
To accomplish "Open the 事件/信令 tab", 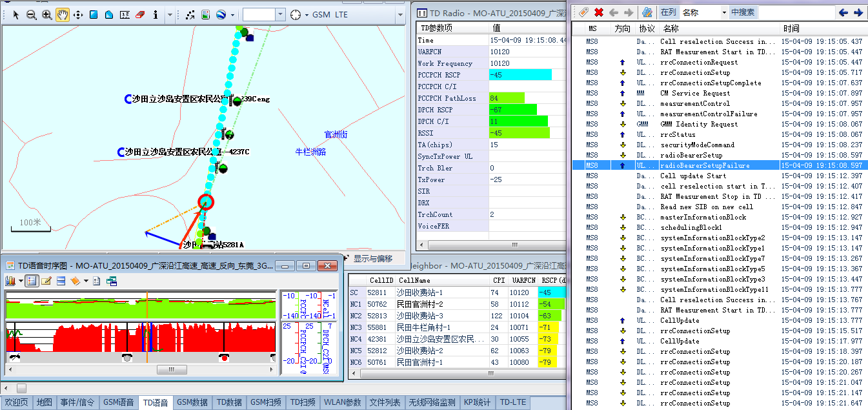I will [77, 402].
